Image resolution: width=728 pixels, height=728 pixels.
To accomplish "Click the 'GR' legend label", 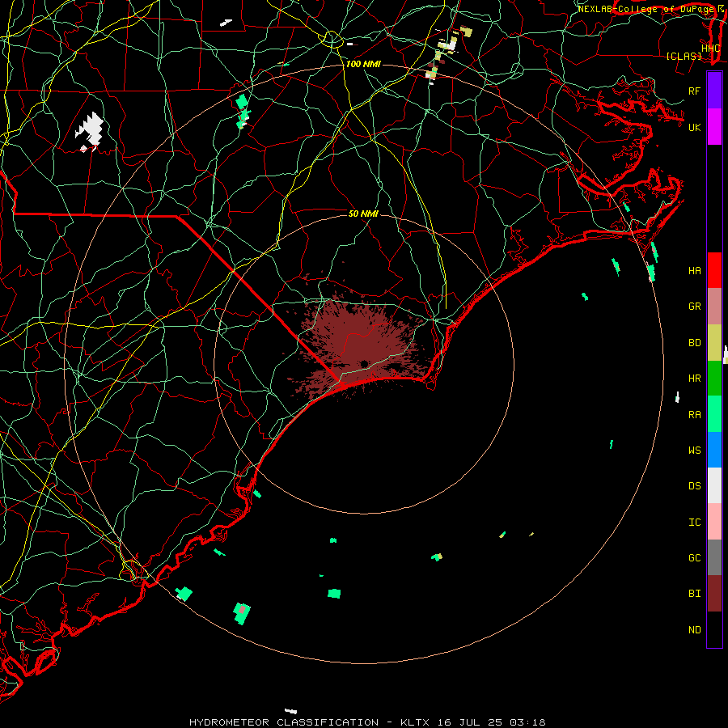I will (694, 307).
